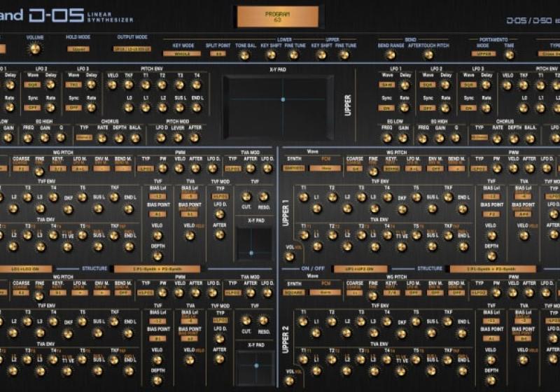Open the OUTPUT MODE selector
The image size is (560, 392).
[x=132, y=49]
